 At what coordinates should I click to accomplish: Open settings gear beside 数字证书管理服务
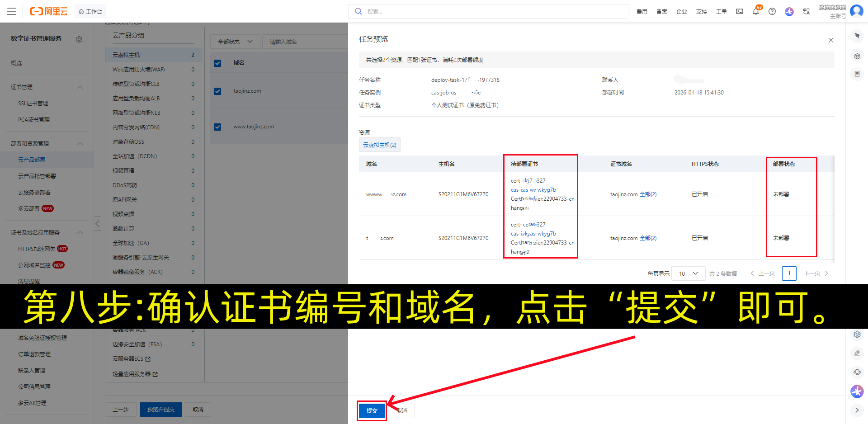point(79,39)
